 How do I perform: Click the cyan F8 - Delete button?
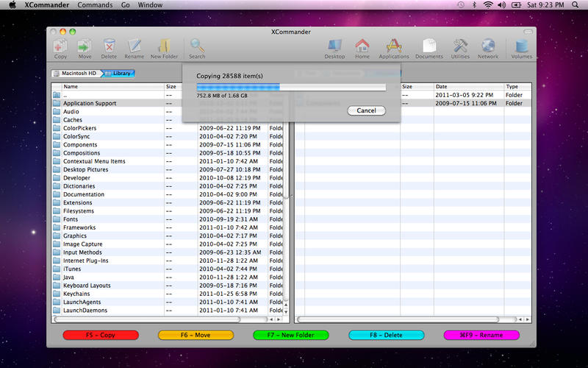coord(387,335)
